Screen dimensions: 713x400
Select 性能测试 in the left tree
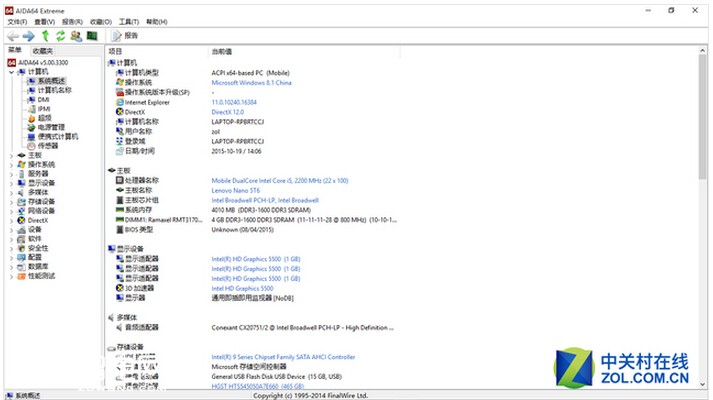[x=41, y=276]
